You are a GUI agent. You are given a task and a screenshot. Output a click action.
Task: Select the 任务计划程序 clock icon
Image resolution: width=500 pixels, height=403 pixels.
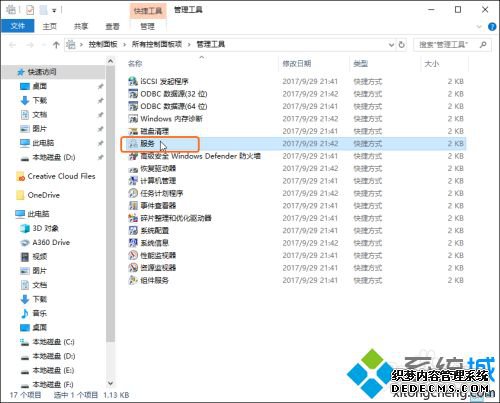pyautogui.click(x=133, y=193)
